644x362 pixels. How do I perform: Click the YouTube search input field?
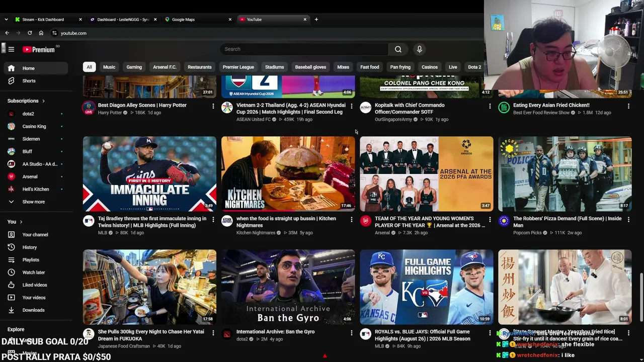pos(304,49)
